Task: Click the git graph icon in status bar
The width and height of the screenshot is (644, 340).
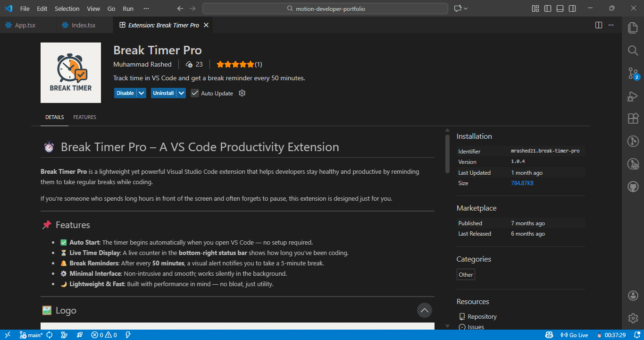Action: pyautogui.click(x=64, y=335)
